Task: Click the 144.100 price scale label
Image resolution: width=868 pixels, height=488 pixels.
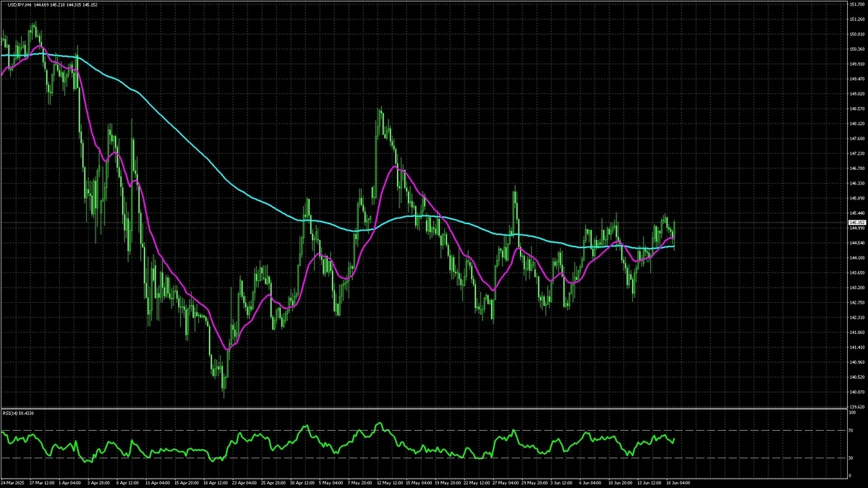Action: (x=856, y=257)
